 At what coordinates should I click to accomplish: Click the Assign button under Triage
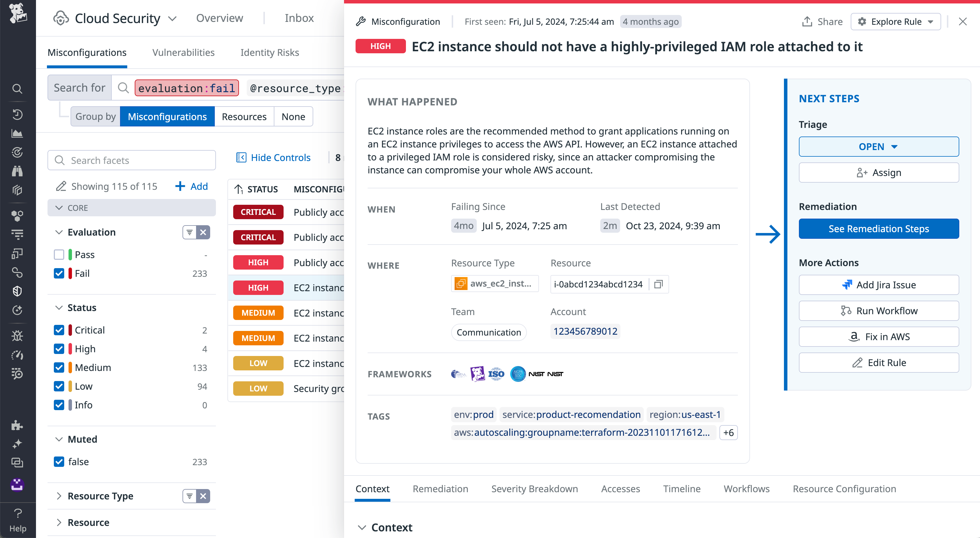tap(879, 172)
